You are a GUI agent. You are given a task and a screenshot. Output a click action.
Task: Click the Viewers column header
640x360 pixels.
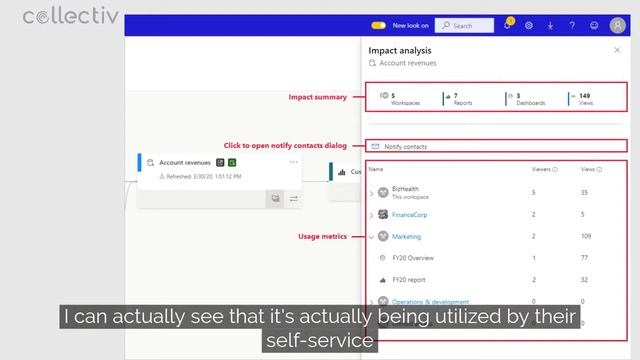pos(541,169)
